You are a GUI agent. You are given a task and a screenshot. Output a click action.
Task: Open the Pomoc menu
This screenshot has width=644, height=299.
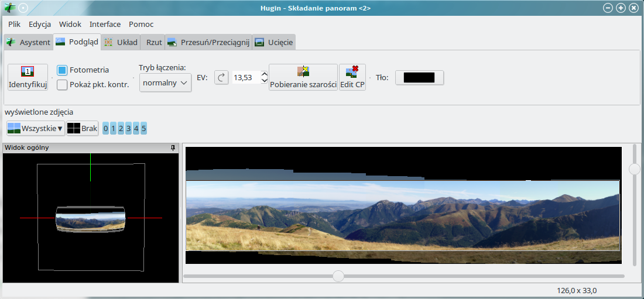tap(141, 24)
